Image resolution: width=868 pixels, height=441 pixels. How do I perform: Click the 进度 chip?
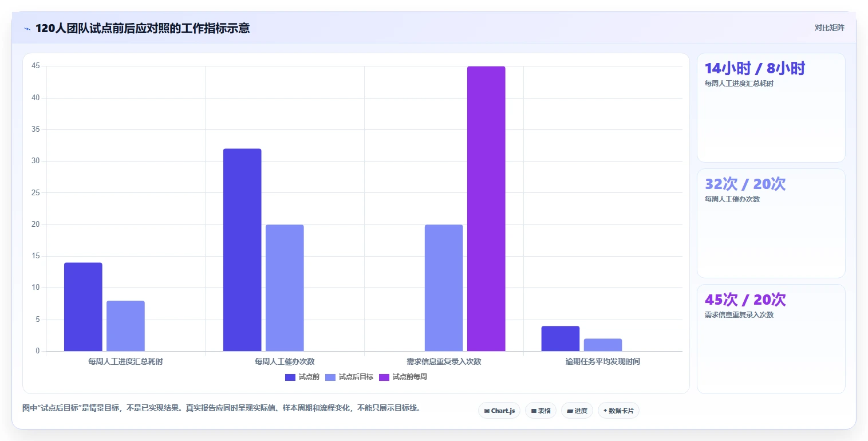pyautogui.click(x=577, y=411)
